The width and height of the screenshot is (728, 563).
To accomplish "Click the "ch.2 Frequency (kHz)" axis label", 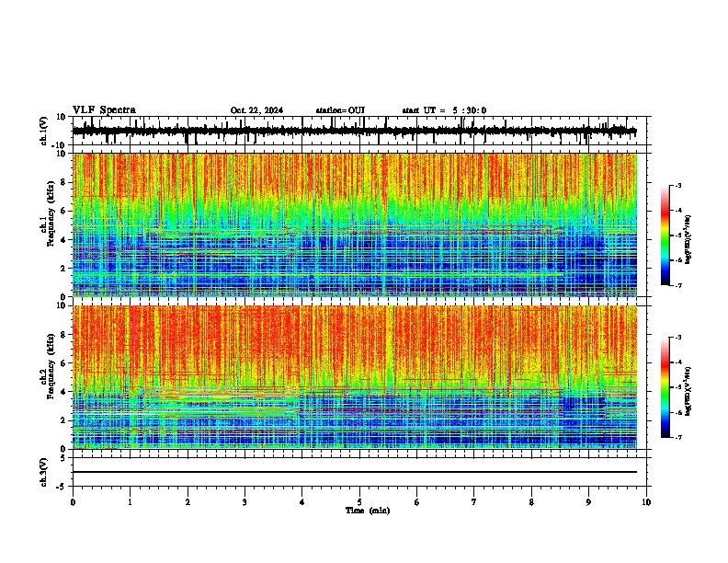I will pos(47,366).
